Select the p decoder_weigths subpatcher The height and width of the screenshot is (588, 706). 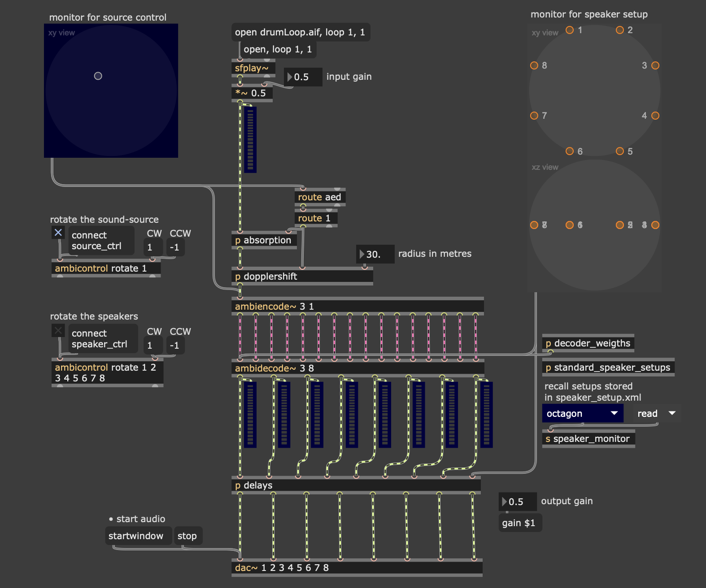[x=588, y=343]
